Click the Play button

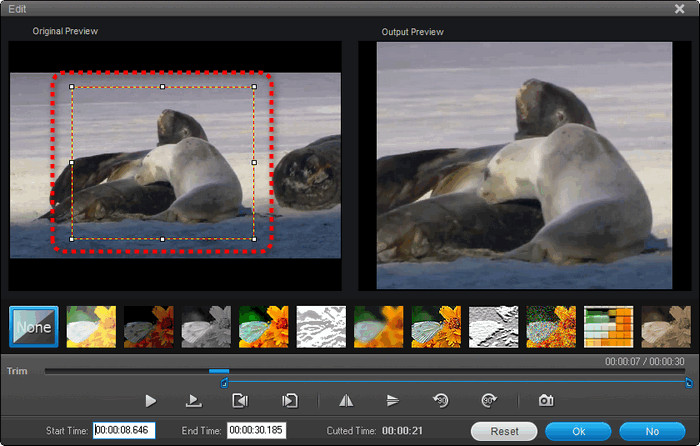point(151,400)
